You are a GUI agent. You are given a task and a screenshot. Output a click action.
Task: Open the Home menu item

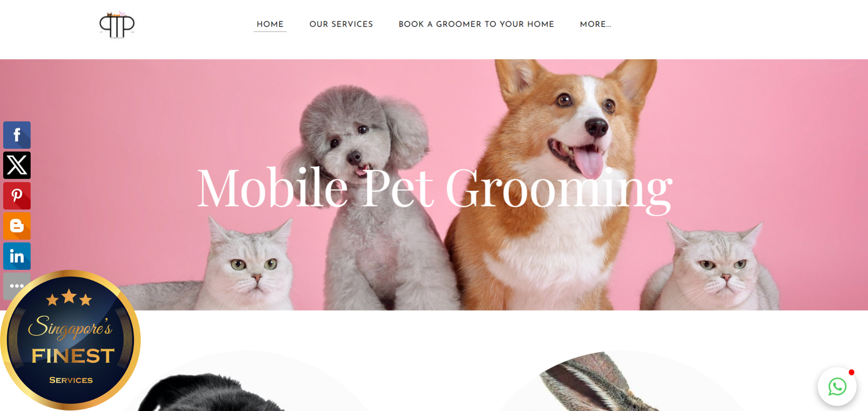pyautogui.click(x=270, y=24)
